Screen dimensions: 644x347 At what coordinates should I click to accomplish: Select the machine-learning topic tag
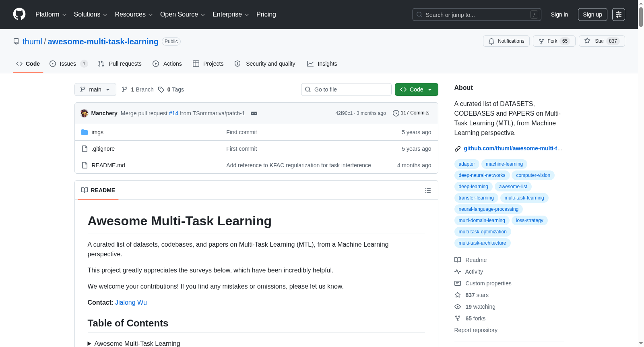[504, 164]
